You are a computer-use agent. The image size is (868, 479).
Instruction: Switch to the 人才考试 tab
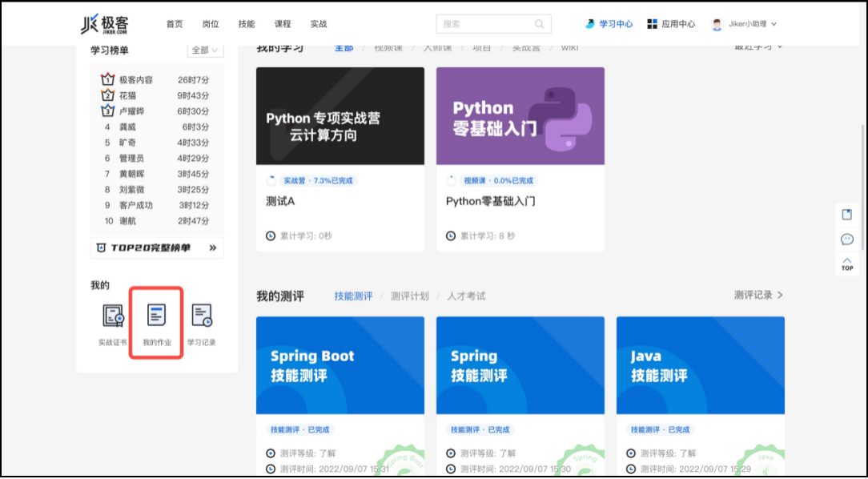[x=466, y=296]
